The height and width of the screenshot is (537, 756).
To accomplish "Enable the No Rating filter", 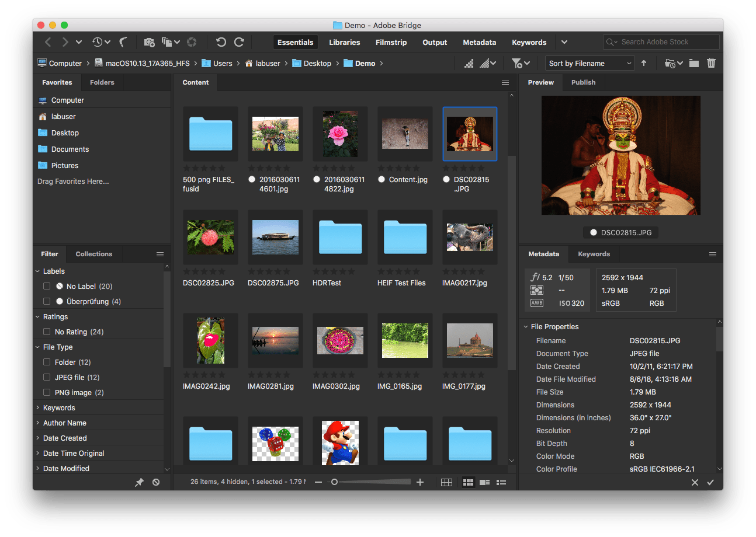I will (x=46, y=332).
